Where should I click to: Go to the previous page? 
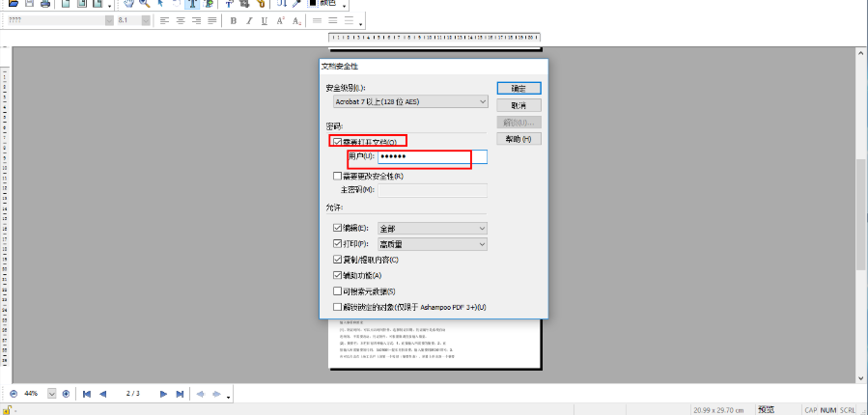click(x=102, y=394)
